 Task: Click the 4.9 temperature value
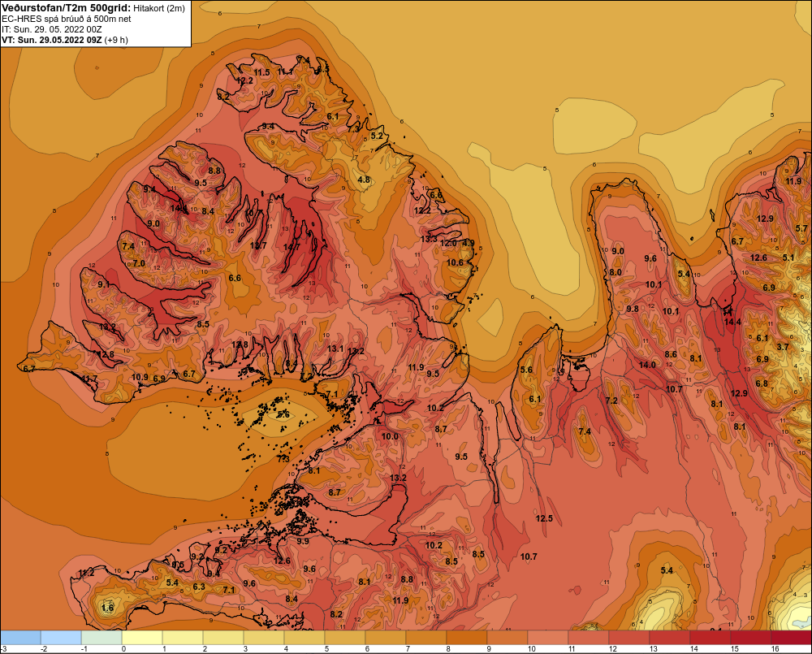click(x=469, y=243)
